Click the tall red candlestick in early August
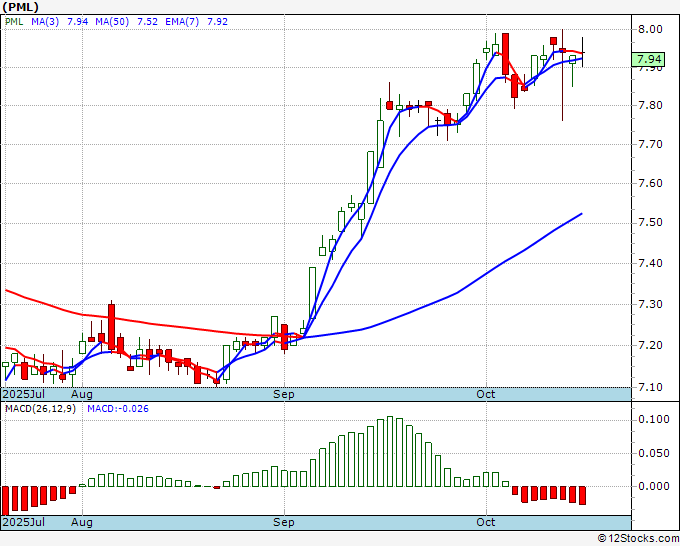680x546 pixels. [x=111, y=327]
